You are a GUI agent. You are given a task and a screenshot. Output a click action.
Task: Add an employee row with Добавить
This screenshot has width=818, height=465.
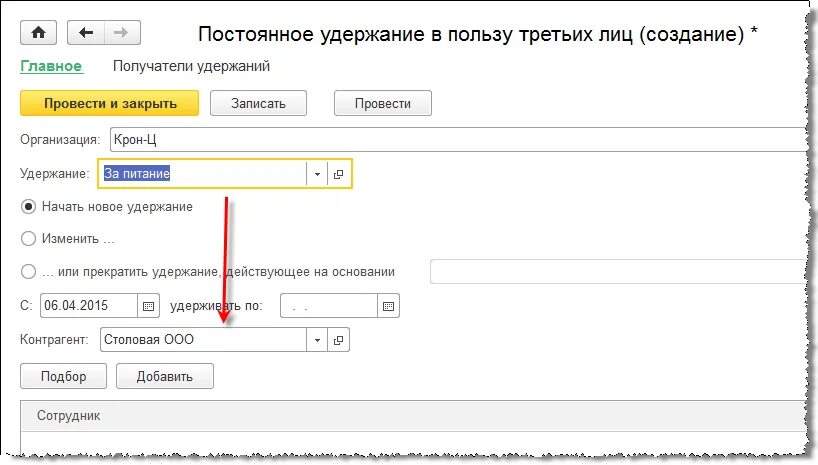coord(164,376)
